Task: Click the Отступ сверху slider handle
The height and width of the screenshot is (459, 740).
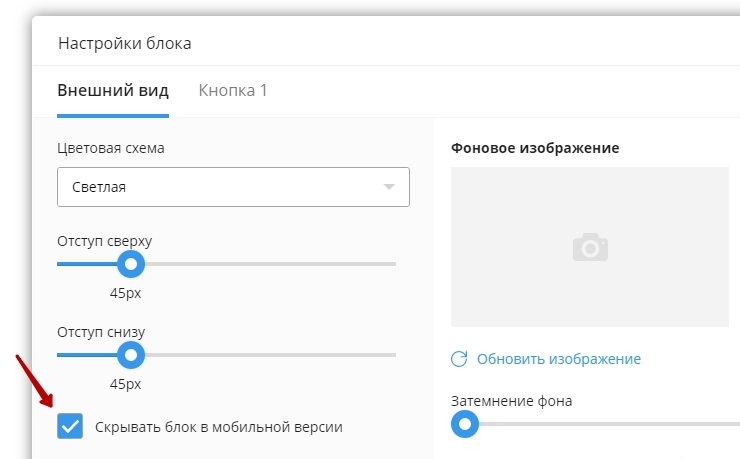Action: (130, 264)
